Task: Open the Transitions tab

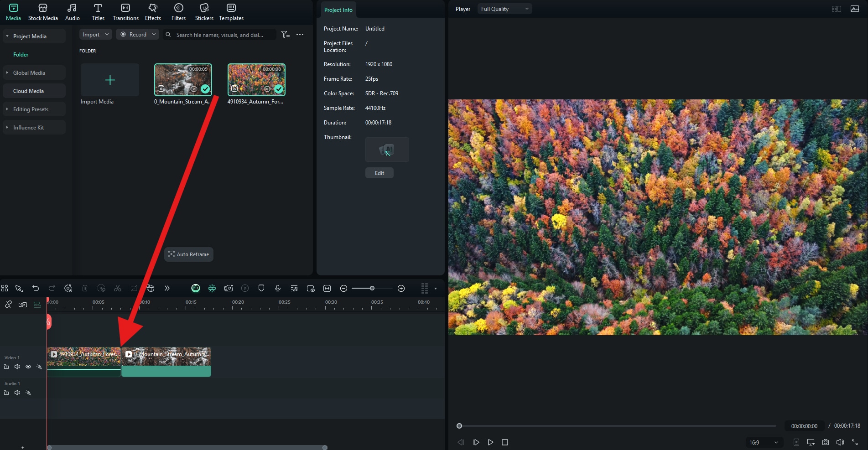Action: click(125, 12)
